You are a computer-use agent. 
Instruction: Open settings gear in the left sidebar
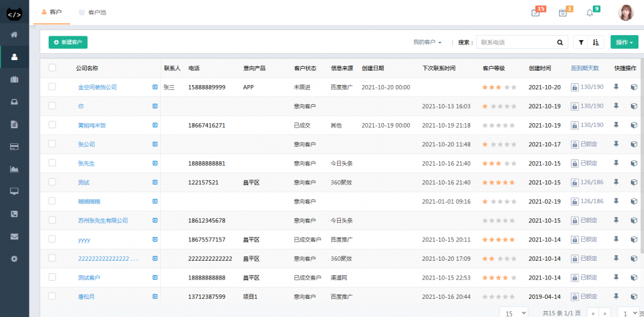coord(14,259)
